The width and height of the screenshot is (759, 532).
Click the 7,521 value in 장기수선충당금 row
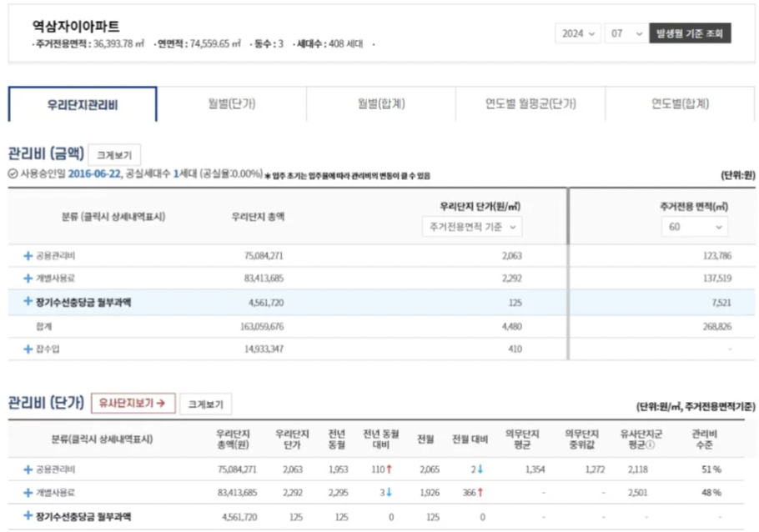pos(721,303)
